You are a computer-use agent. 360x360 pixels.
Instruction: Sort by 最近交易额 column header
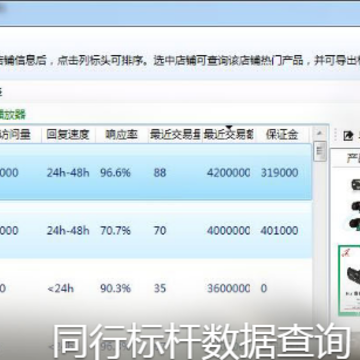pos(229,134)
